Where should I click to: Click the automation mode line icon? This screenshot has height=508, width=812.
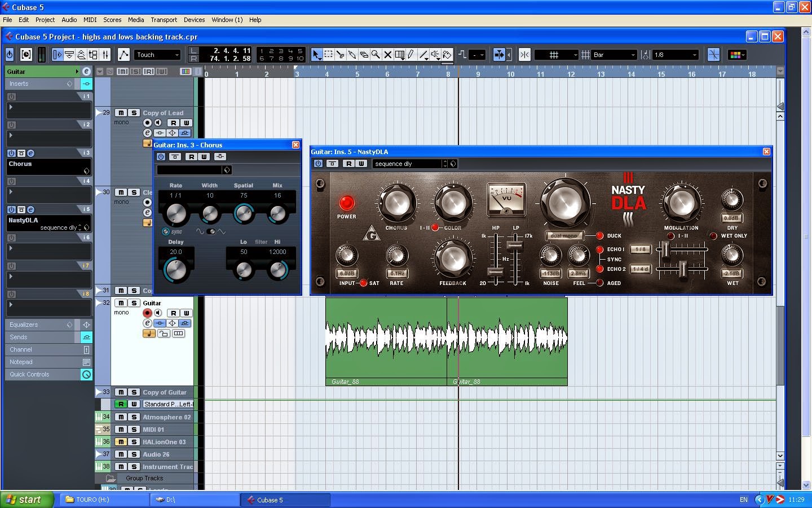tap(123, 55)
